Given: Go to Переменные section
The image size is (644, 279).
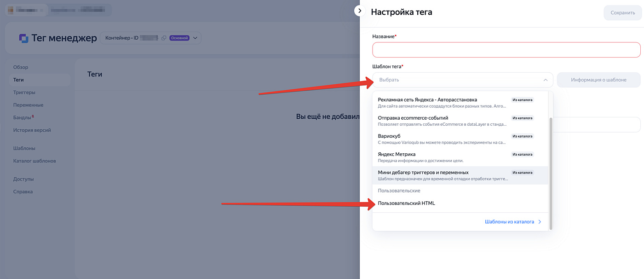Looking at the screenshot, I should [28, 105].
